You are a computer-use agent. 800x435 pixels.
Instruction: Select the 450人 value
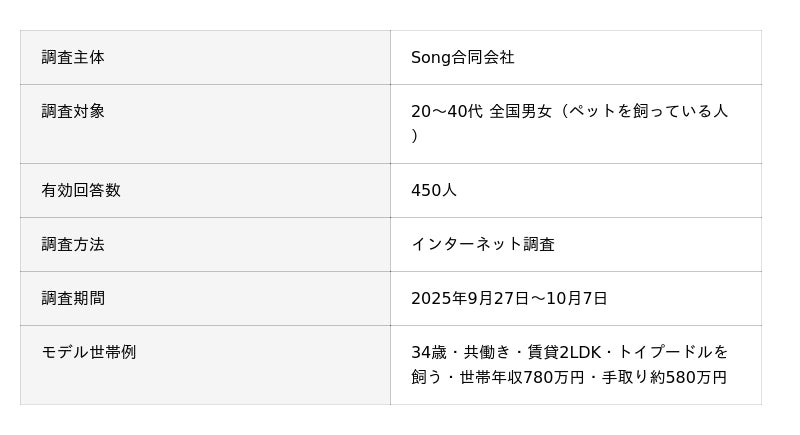click(434, 190)
